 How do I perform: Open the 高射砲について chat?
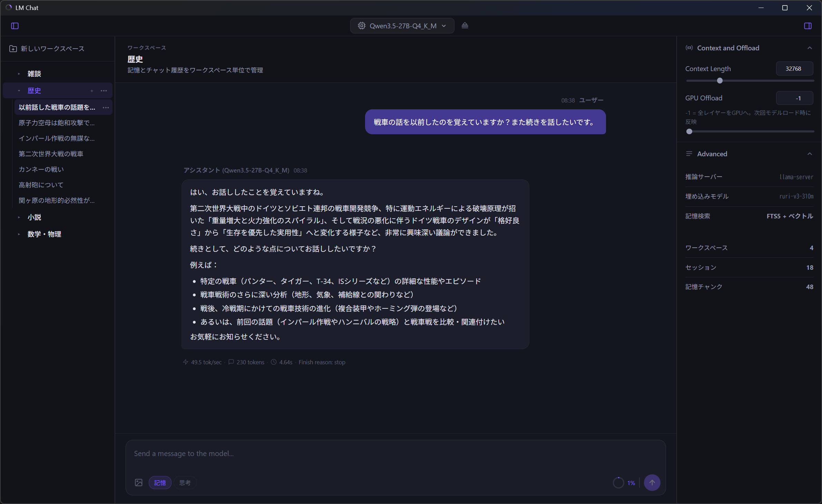pos(41,185)
